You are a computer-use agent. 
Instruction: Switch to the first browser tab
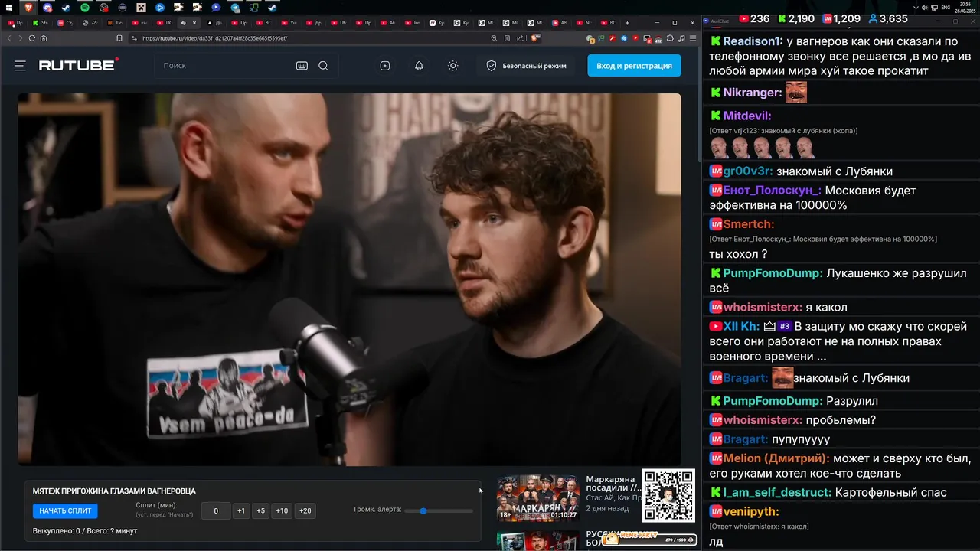[15, 23]
